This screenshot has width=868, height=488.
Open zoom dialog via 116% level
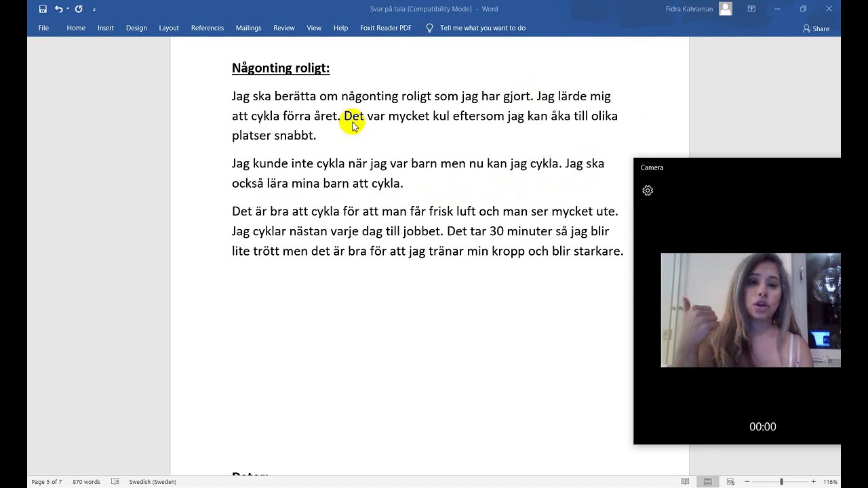coord(830,482)
